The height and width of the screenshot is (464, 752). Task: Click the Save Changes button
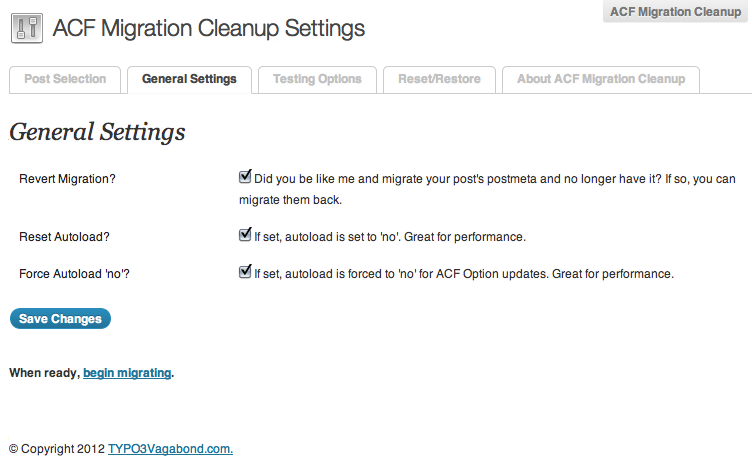60,319
